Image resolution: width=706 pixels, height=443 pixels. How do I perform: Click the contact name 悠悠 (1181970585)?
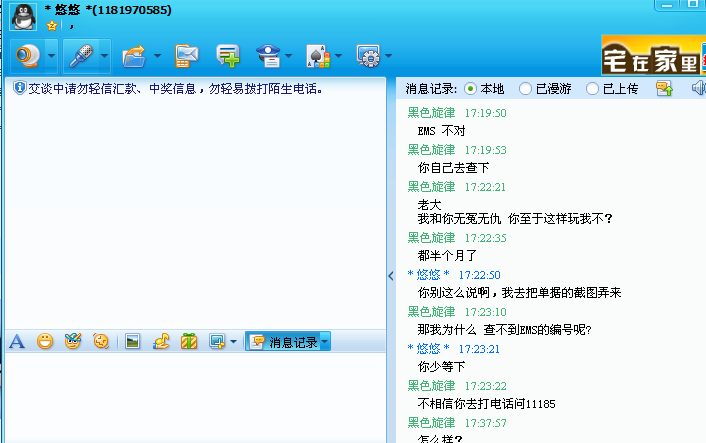[108, 10]
